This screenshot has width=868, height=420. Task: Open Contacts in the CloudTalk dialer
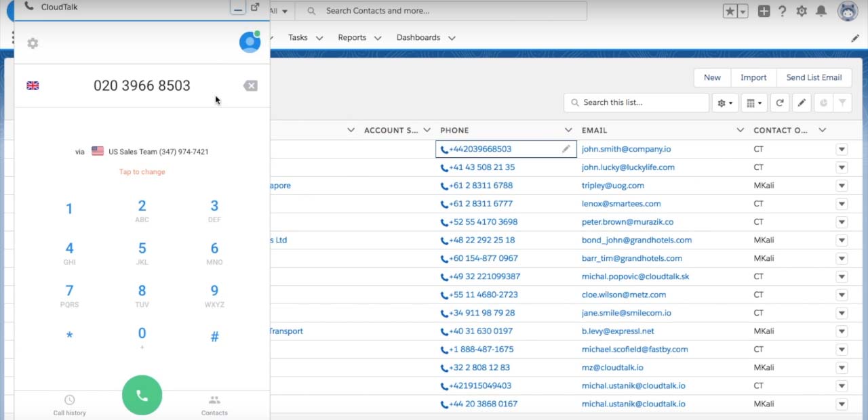pyautogui.click(x=214, y=404)
